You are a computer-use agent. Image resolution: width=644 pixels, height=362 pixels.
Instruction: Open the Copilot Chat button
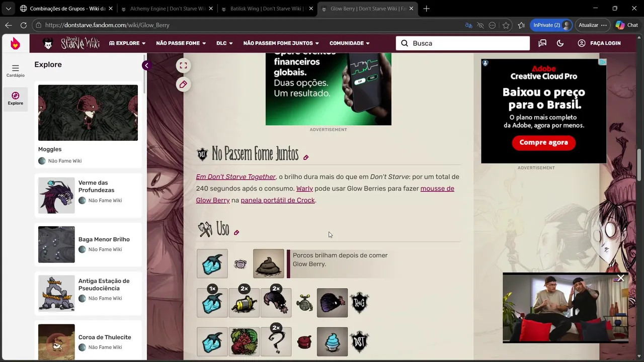627,25
